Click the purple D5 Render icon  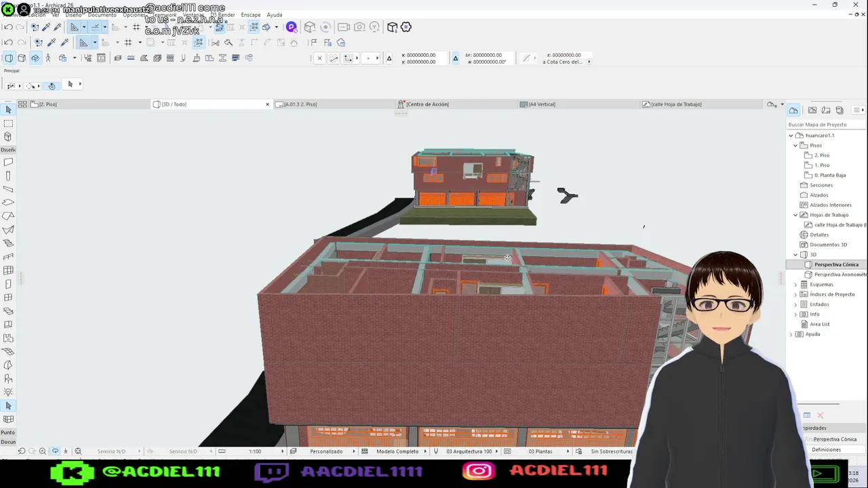click(291, 27)
